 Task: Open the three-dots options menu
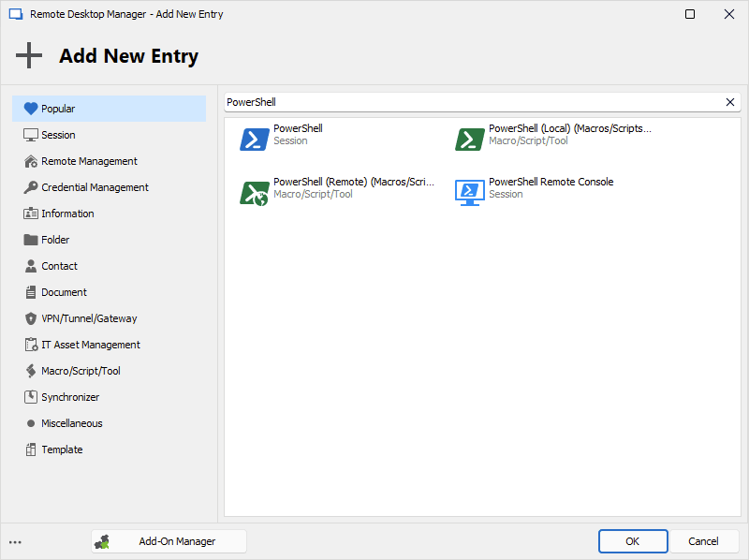15,541
